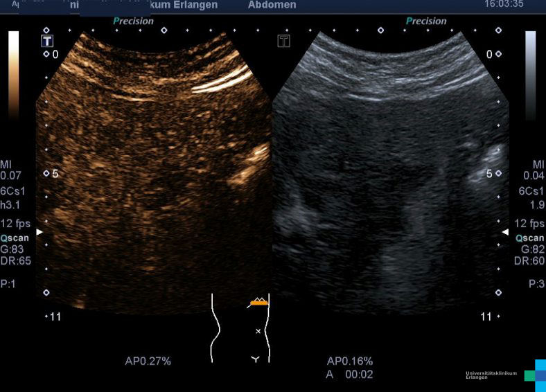Image resolution: width=546 pixels, height=392 pixels.
Task: Click the left focal zone arrow marker
Action: 39,232
